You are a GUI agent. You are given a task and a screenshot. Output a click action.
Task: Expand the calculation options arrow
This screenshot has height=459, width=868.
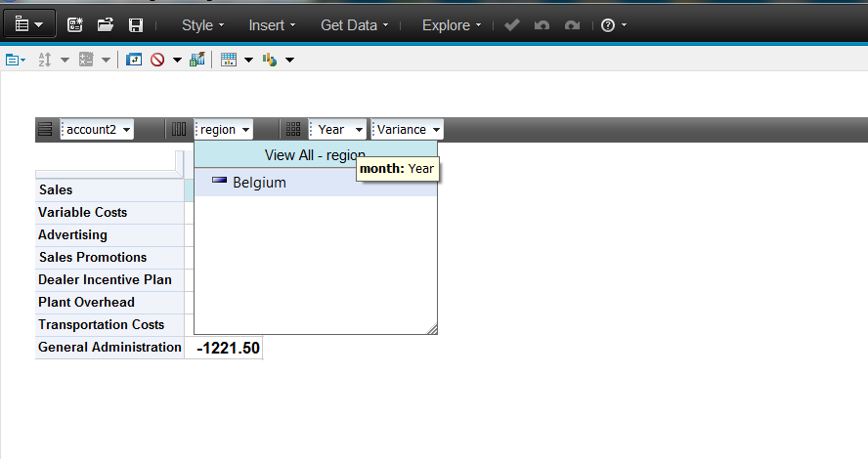[x=106, y=60]
